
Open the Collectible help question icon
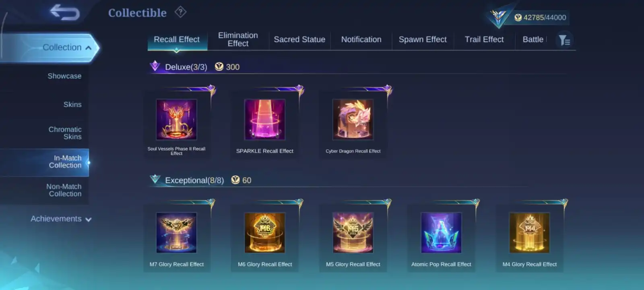[x=180, y=12]
